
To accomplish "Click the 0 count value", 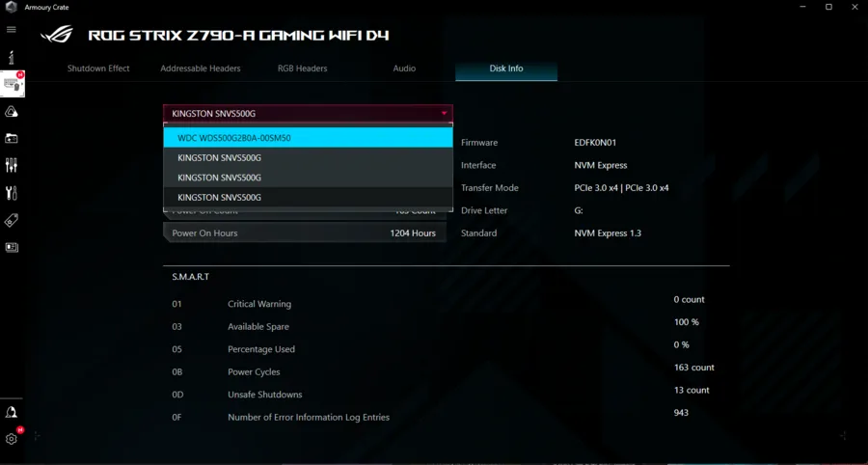I will pos(690,299).
